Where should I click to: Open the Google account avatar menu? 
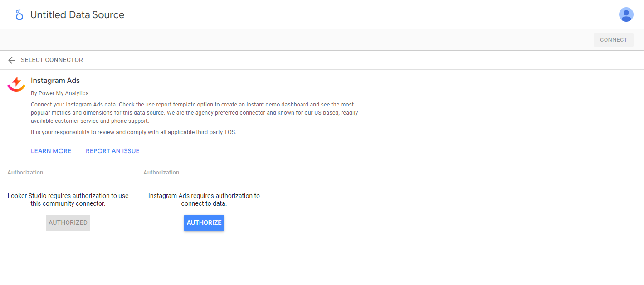pos(626,14)
